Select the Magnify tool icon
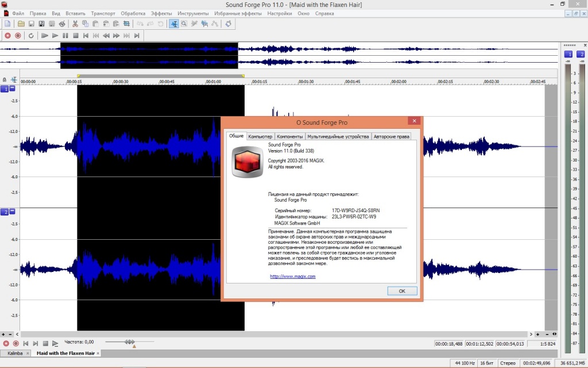 [184, 24]
